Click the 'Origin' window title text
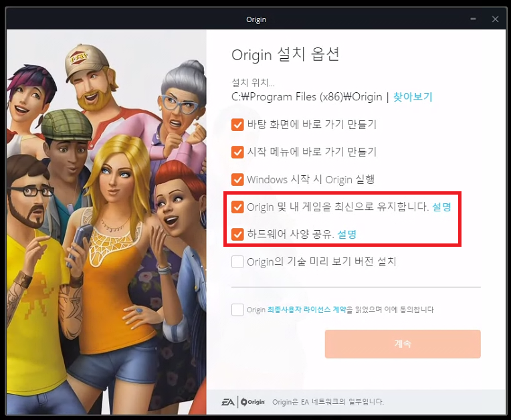Image resolution: width=511 pixels, height=420 pixels. click(255, 19)
